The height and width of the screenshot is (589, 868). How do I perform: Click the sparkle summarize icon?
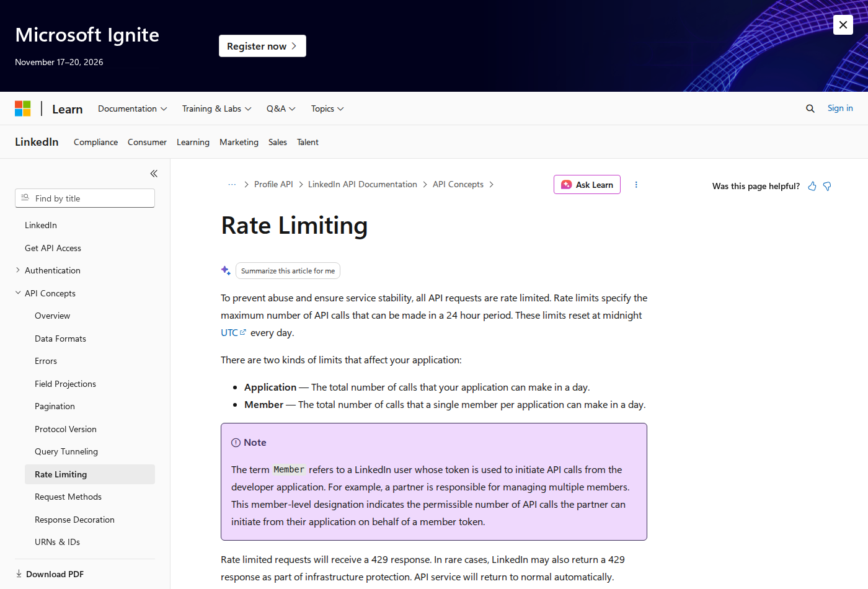pyautogui.click(x=226, y=270)
